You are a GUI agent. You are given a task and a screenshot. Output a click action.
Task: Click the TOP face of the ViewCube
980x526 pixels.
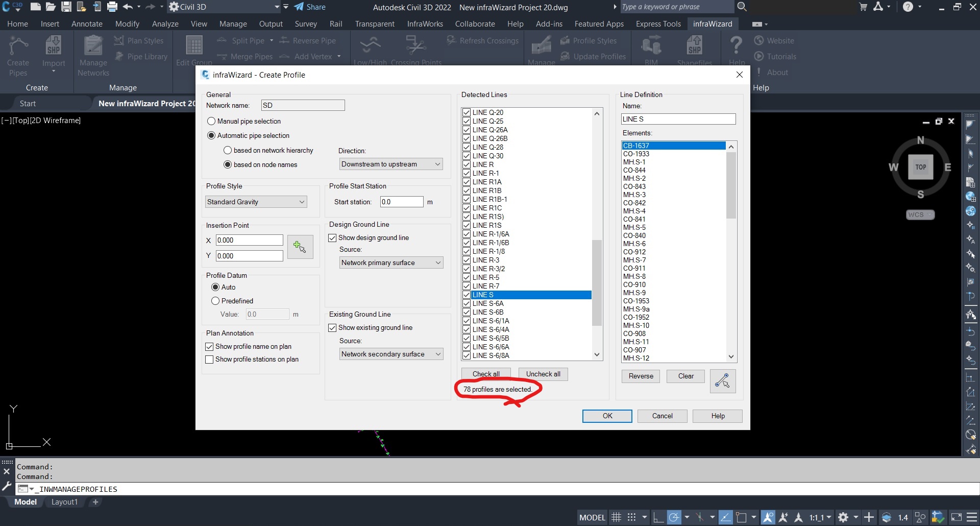(920, 167)
